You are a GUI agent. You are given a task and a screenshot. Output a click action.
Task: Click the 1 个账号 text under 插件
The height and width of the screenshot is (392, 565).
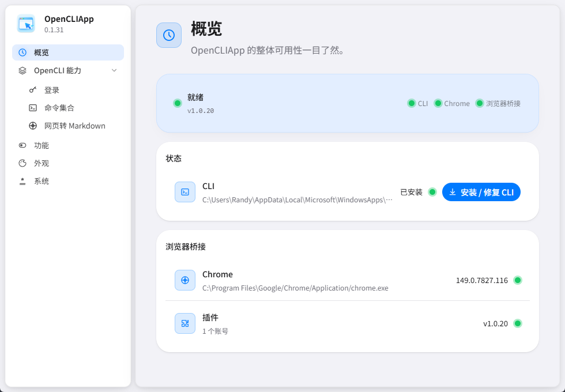(x=215, y=331)
